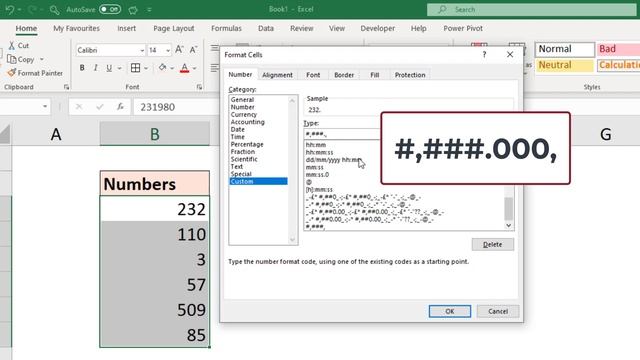Switch to Border tab in Format Cells
The height and width of the screenshot is (360, 640).
point(344,75)
